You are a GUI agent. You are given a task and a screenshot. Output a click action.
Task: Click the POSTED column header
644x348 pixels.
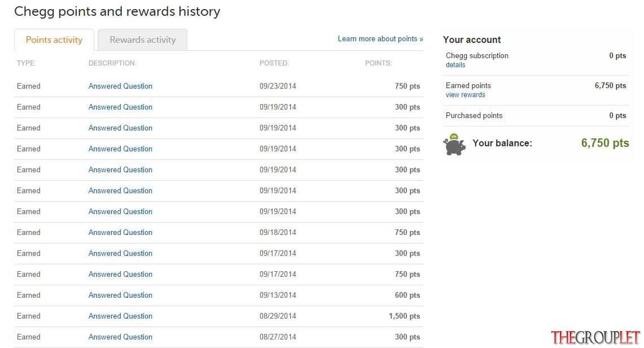tap(274, 63)
